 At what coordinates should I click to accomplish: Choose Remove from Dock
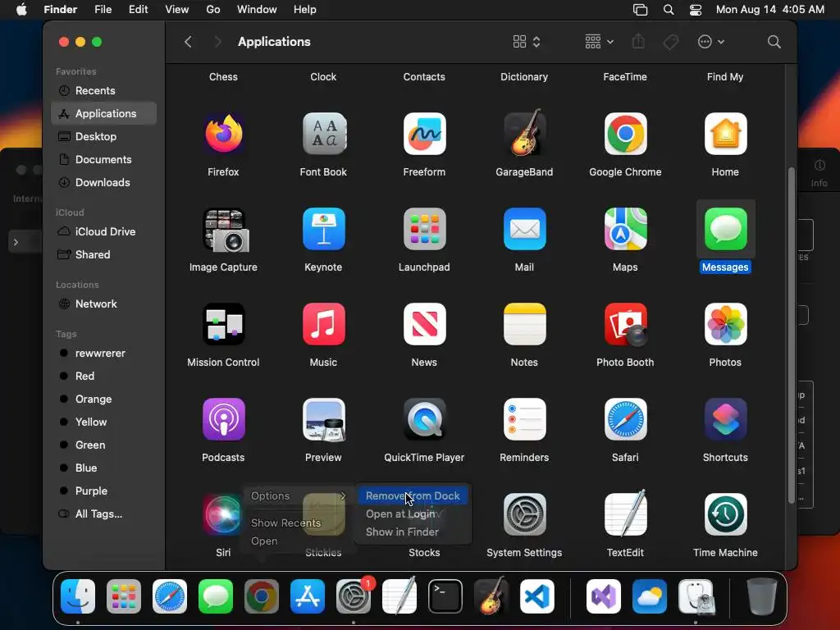(x=413, y=496)
